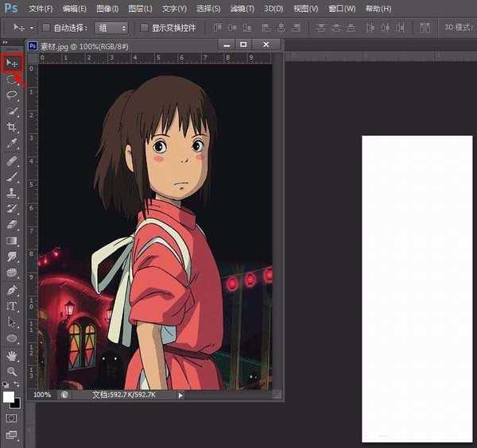
Task: Click the Zoom tool
Action: pyautogui.click(x=12, y=371)
